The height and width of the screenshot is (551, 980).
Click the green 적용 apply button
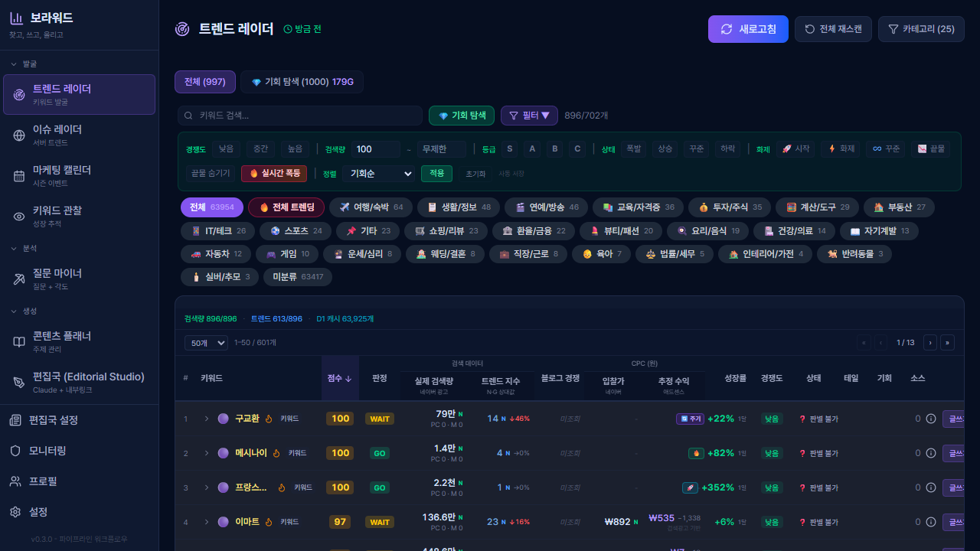coord(436,174)
